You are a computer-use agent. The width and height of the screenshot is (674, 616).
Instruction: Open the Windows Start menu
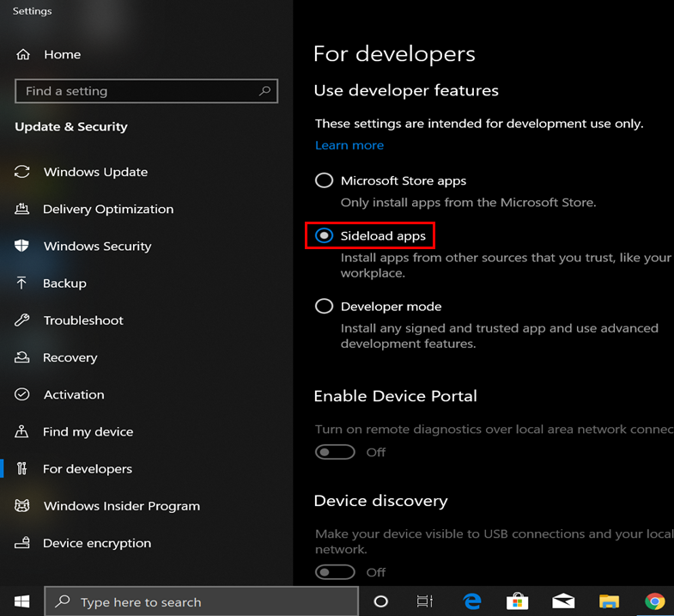[x=22, y=601]
